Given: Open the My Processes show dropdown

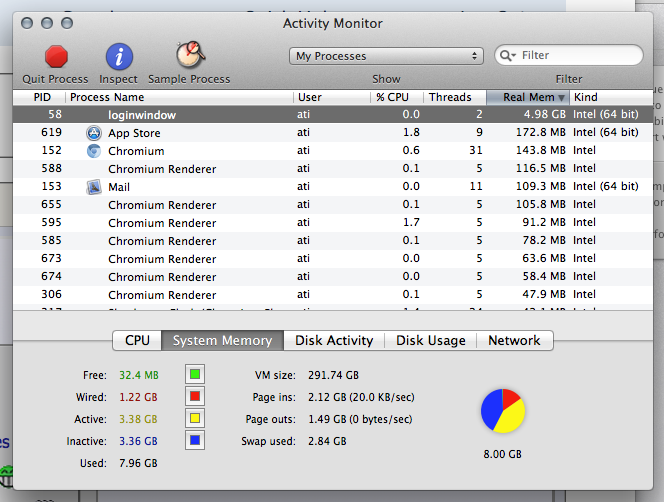Looking at the screenshot, I should (x=386, y=56).
